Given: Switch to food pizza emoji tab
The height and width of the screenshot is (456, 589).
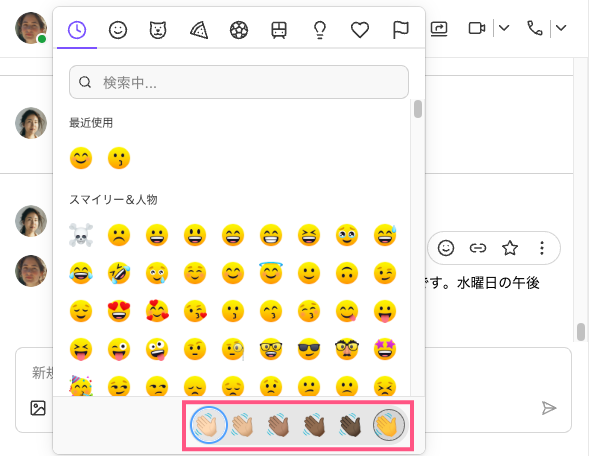Looking at the screenshot, I should pyautogui.click(x=199, y=30).
